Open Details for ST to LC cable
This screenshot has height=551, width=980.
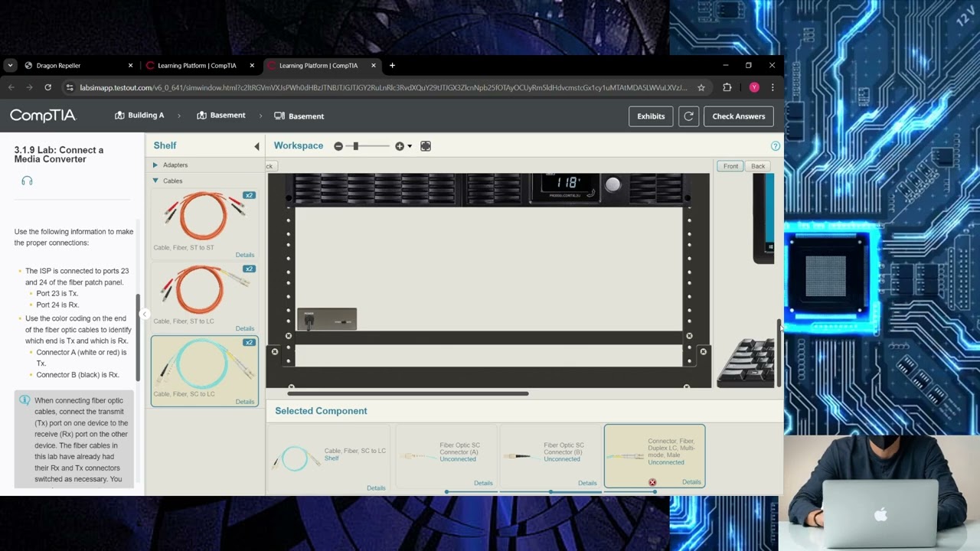[x=245, y=328]
